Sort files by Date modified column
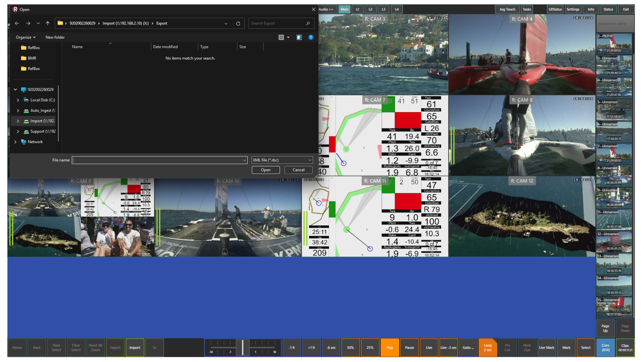 pos(165,47)
